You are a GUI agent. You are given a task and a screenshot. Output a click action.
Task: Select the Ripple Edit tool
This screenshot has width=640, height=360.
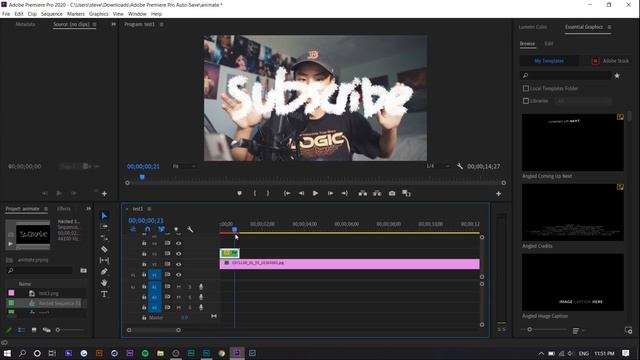coord(104,238)
